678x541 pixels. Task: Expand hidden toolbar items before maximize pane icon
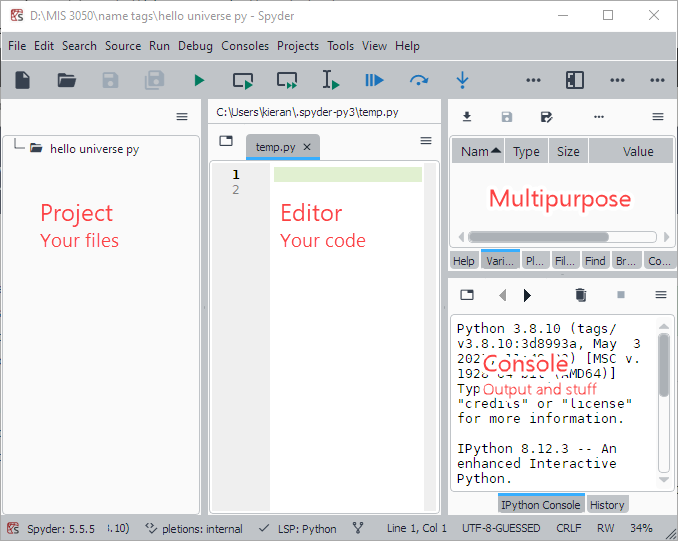pyautogui.click(x=533, y=80)
